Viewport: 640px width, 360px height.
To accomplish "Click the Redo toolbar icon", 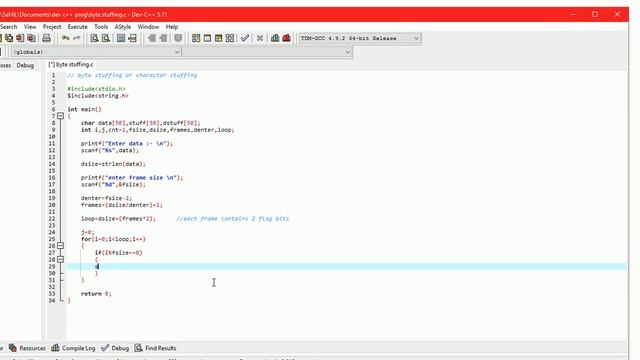I will click(76, 38).
